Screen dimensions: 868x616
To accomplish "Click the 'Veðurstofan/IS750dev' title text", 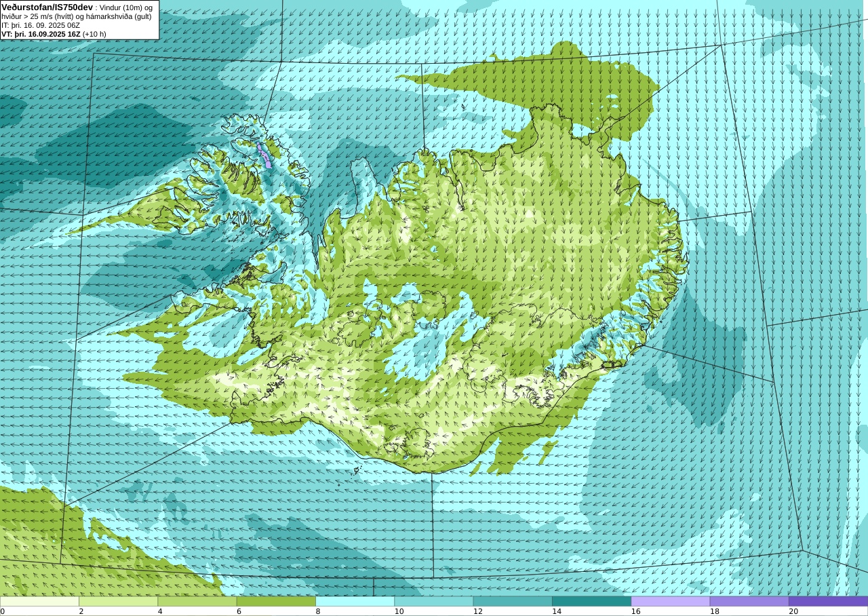I will tap(47, 7).
